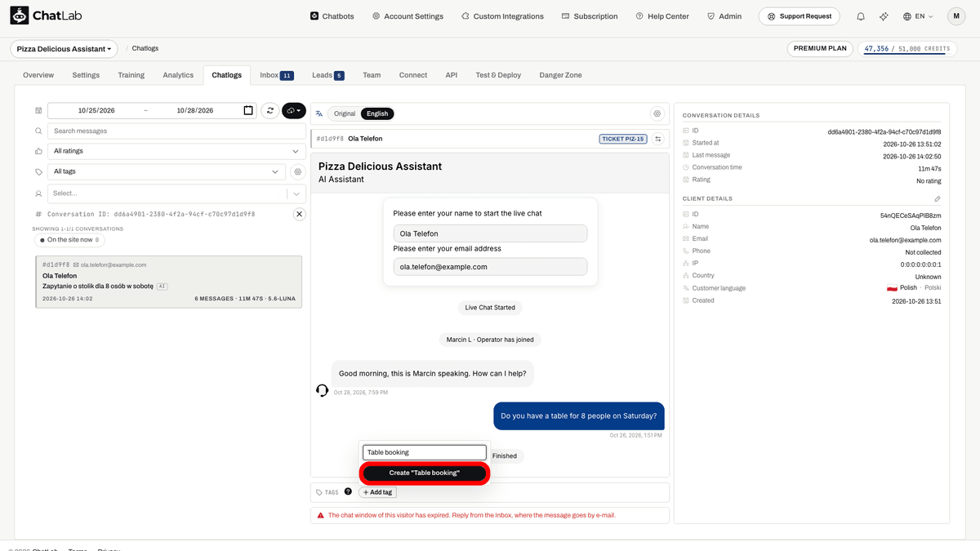Screen dimensions: 980x551
Task: Open the chat view settings gear icon
Action: click(657, 113)
